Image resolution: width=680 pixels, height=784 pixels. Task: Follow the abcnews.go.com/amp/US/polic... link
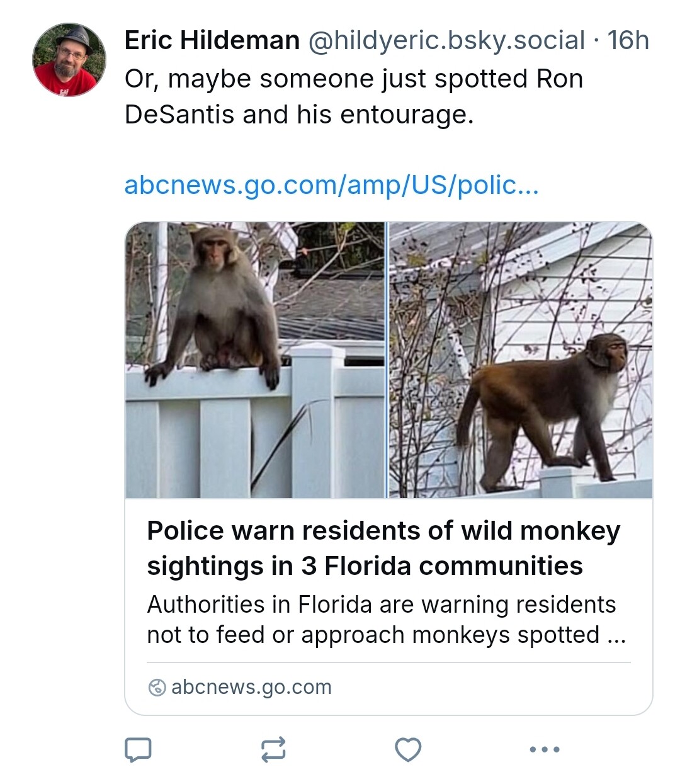(331, 185)
